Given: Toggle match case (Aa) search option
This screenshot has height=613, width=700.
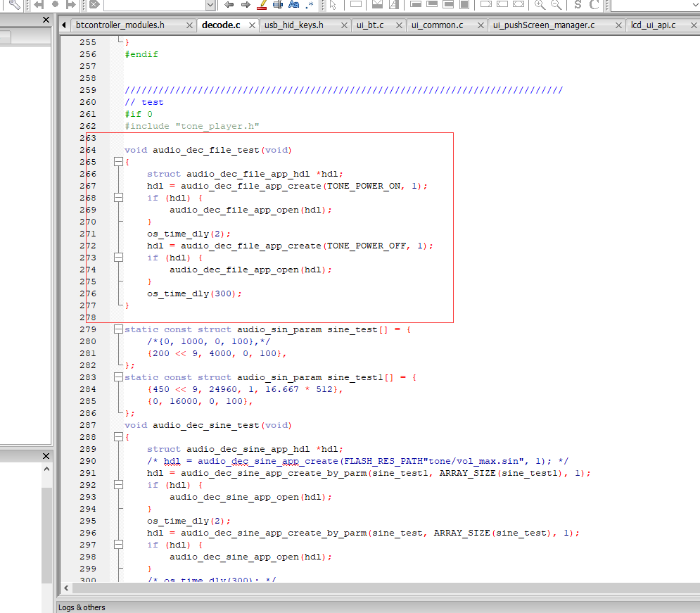Looking at the screenshot, I should (x=294, y=4).
